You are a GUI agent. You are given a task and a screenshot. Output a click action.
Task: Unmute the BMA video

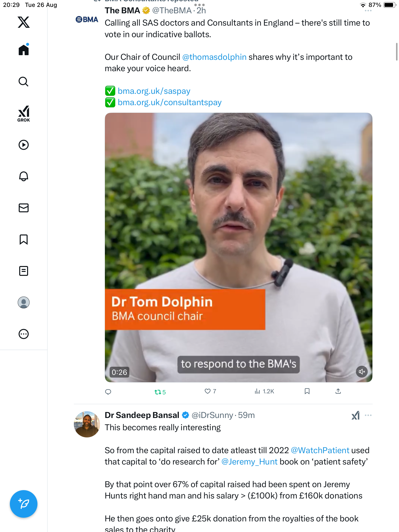(362, 372)
